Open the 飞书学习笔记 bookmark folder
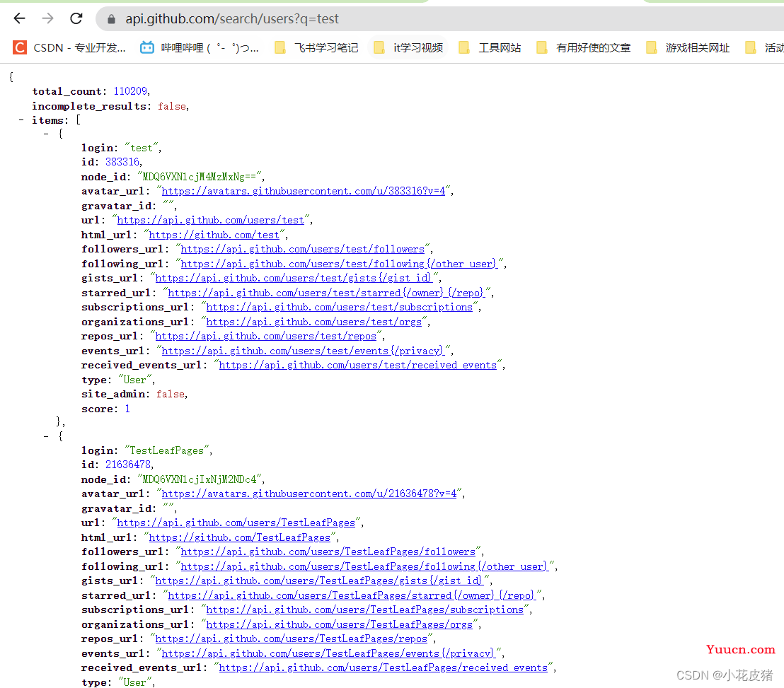The height and width of the screenshot is (688, 784). (x=316, y=47)
